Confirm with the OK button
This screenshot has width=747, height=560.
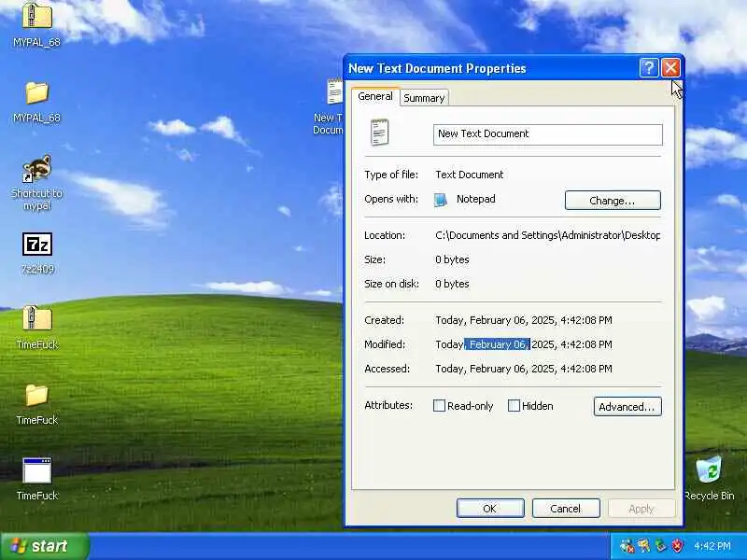coord(490,509)
